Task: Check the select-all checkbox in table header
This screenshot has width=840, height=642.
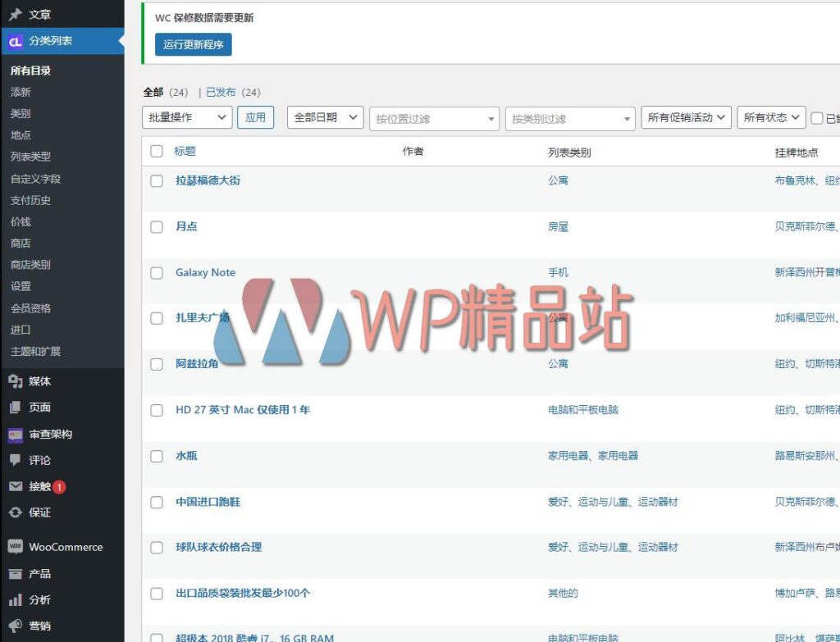Action: coord(155,151)
